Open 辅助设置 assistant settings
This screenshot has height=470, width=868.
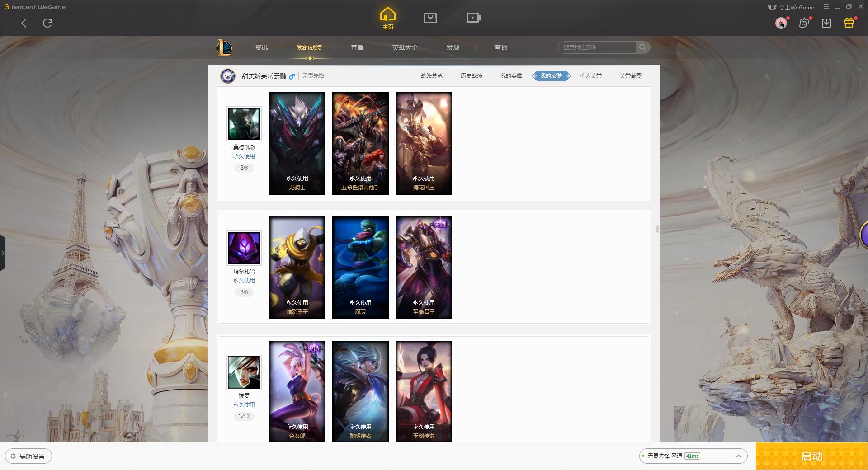[x=28, y=456]
